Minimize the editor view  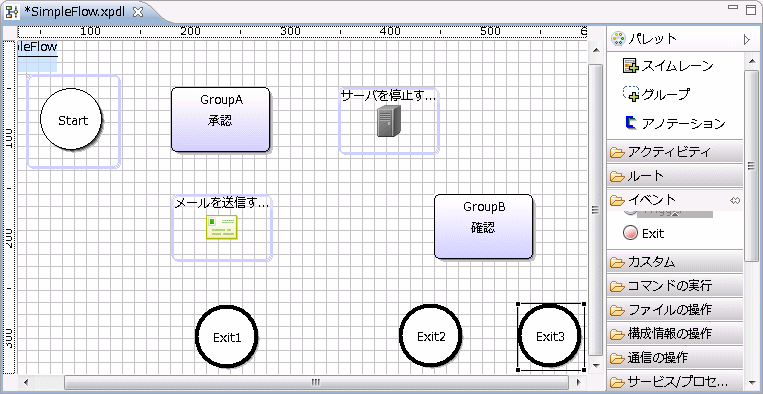(733, 7)
